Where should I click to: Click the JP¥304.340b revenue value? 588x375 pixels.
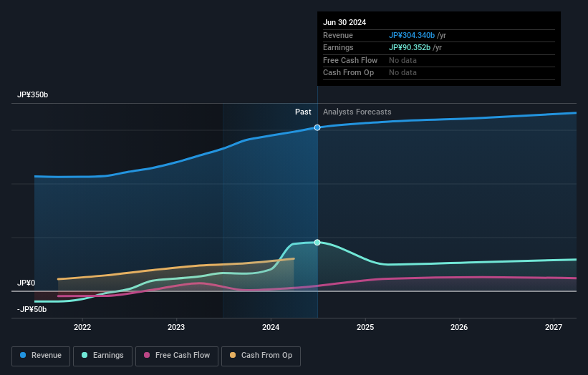(x=411, y=35)
